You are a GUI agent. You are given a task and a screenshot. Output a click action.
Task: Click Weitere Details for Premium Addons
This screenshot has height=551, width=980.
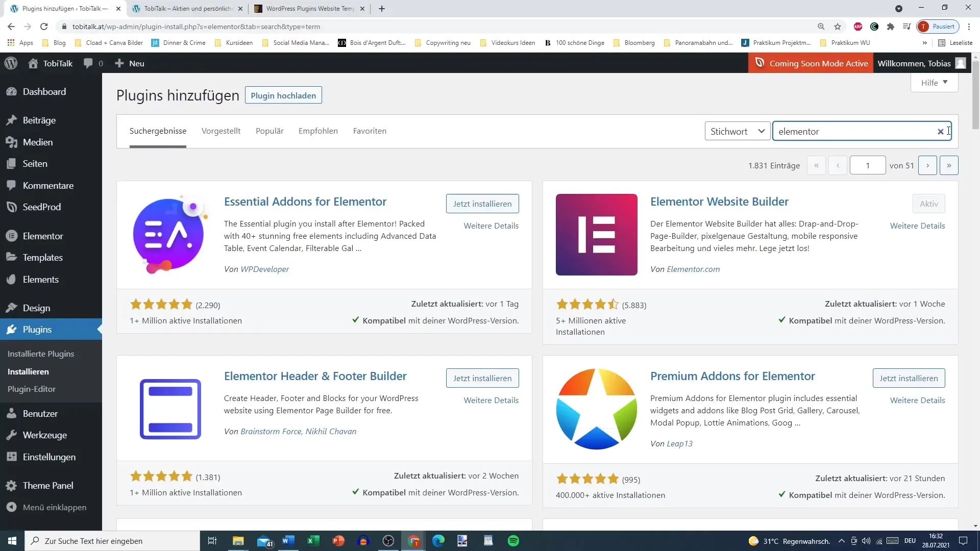click(x=917, y=399)
